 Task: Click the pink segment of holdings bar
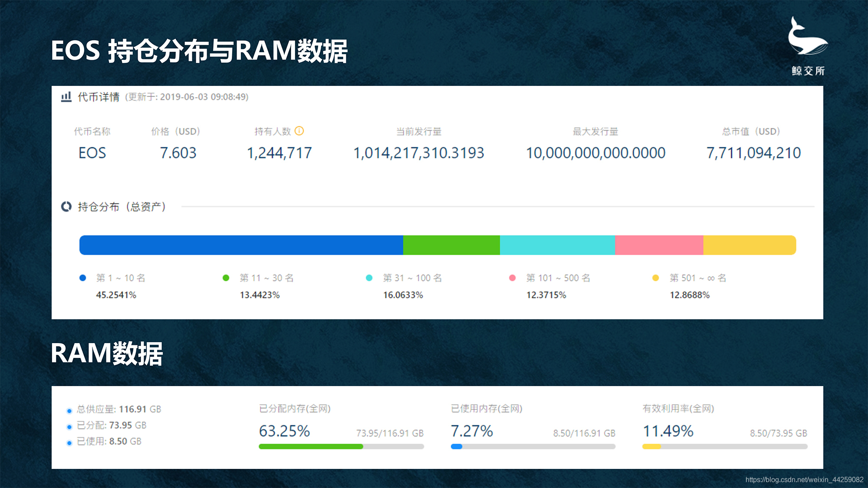point(659,245)
